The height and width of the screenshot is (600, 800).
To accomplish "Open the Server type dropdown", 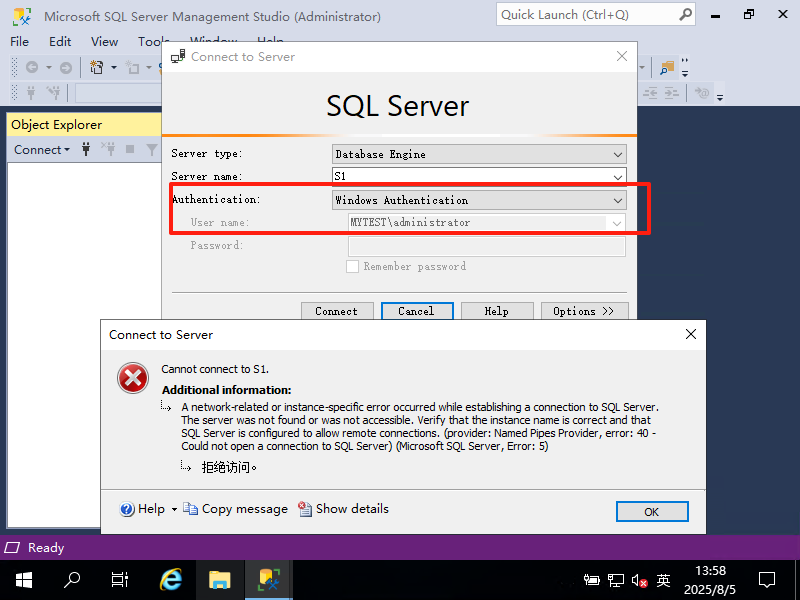I will tap(617, 154).
